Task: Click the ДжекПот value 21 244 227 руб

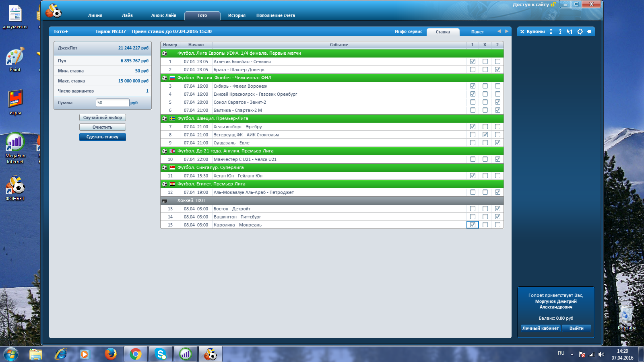Action: (x=133, y=48)
